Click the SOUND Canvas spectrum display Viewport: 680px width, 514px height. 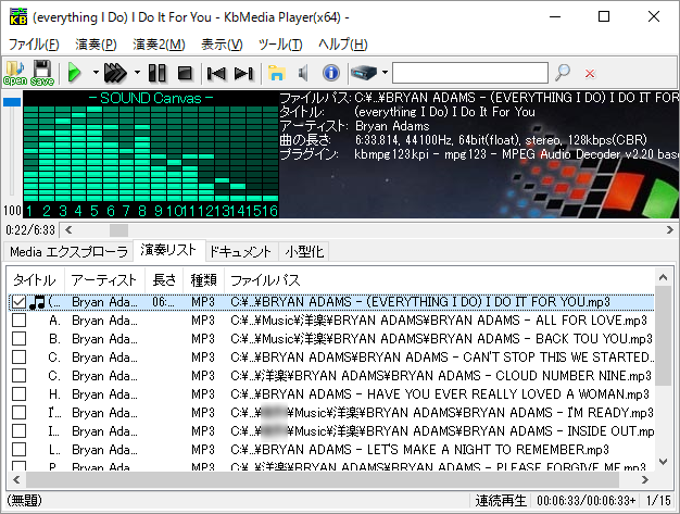pyautogui.click(x=150, y=154)
